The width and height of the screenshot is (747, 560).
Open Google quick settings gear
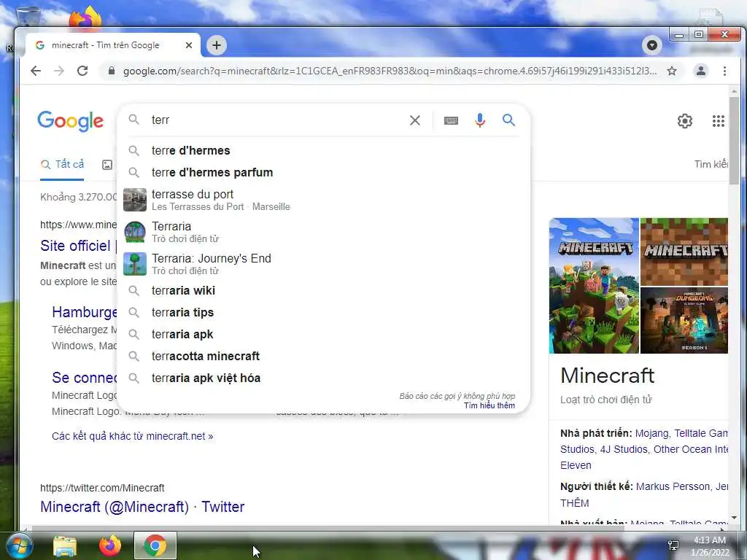pyautogui.click(x=684, y=121)
